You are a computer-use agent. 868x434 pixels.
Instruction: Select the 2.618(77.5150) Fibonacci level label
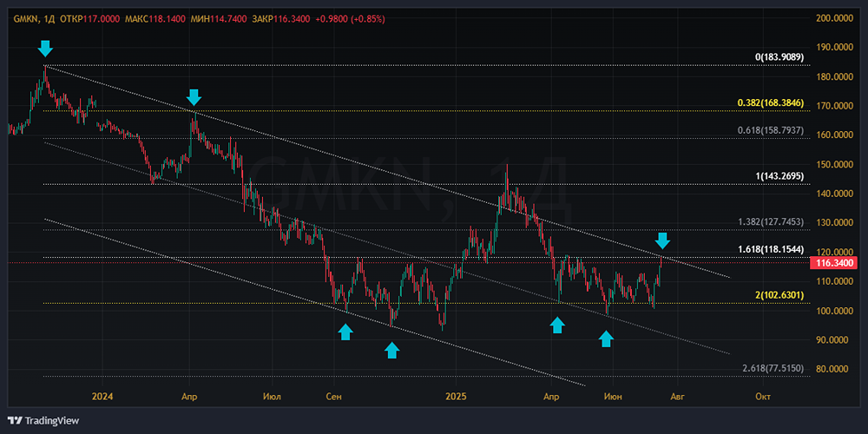coord(773,369)
